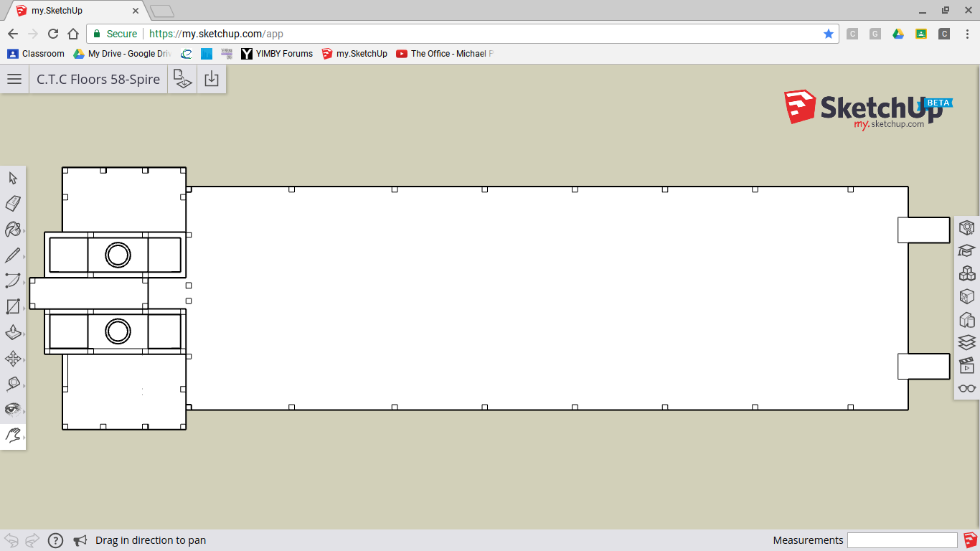Open the hamburger main menu
This screenshot has height=551, width=980.
[14, 79]
